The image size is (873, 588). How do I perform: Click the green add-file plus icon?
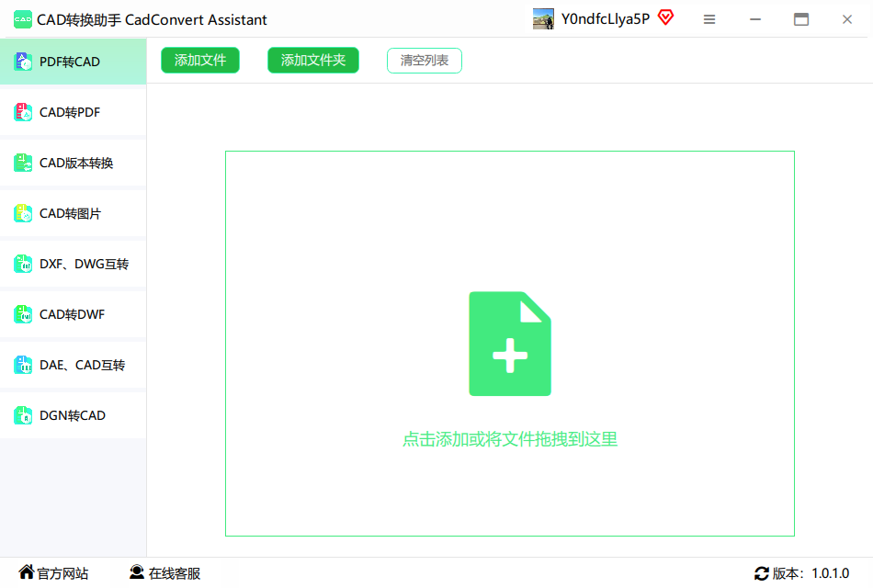[510, 344]
